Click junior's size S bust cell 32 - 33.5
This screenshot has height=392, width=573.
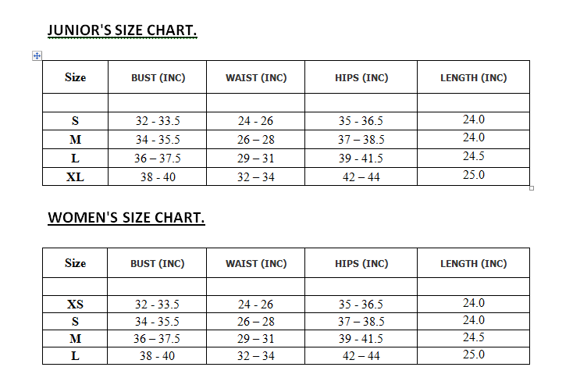click(x=158, y=121)
